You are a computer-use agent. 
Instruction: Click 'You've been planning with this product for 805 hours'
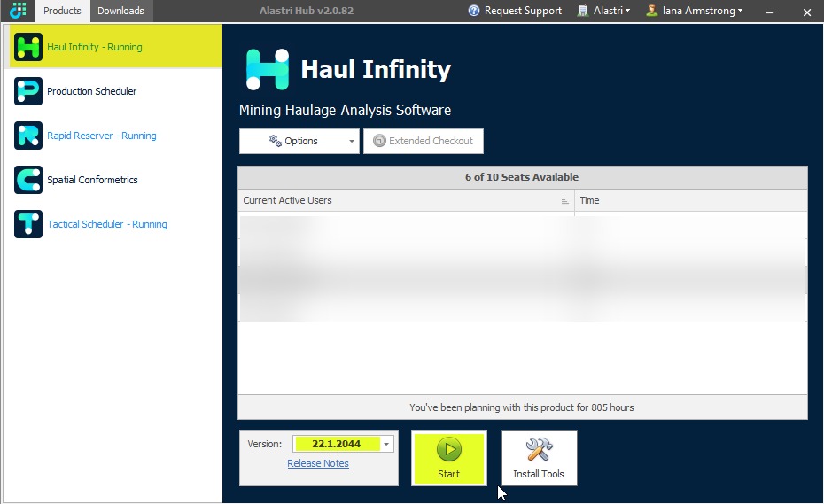[x=522, y=407]
